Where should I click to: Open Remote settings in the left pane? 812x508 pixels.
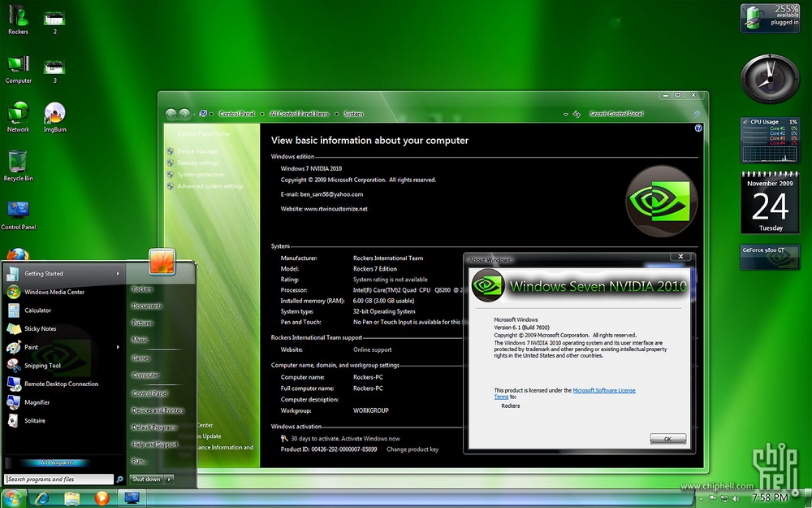pos(198,163)
